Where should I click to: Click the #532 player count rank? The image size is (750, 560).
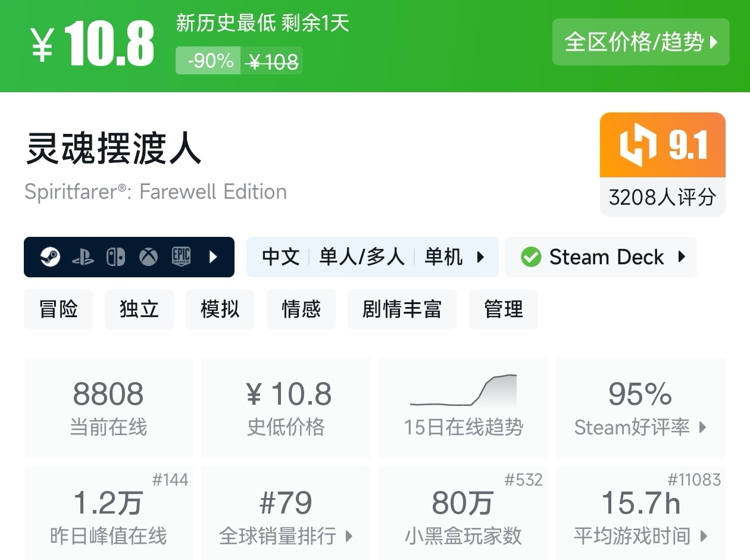(x=524, y=480)
